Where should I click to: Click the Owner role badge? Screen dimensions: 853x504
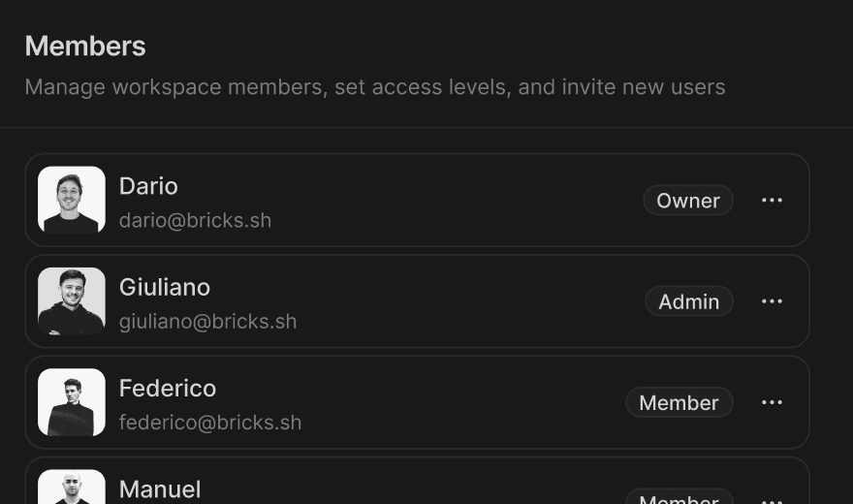pyautogui.click(x=688, y=201)
